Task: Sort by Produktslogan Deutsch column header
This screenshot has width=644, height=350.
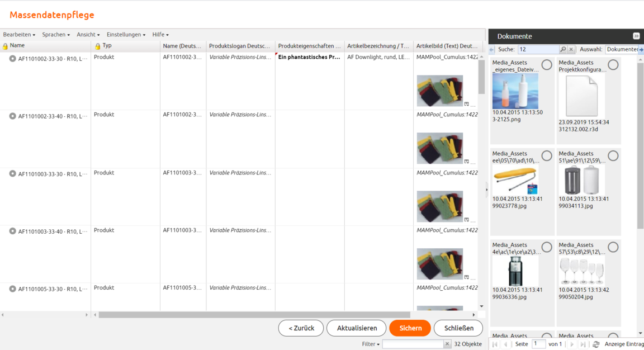Action: (240, 46)
